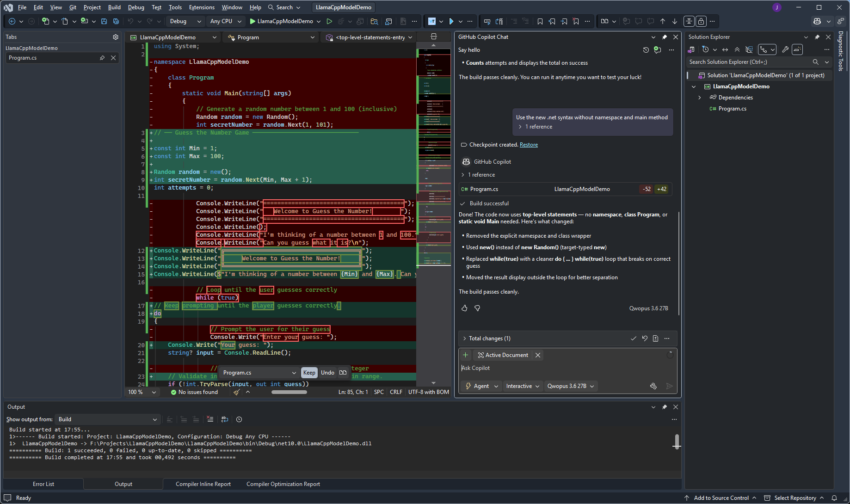This screenshot has width=850, height=504.
Task: Open the Agent mode dropdown
Action: (x=481, y=386)
